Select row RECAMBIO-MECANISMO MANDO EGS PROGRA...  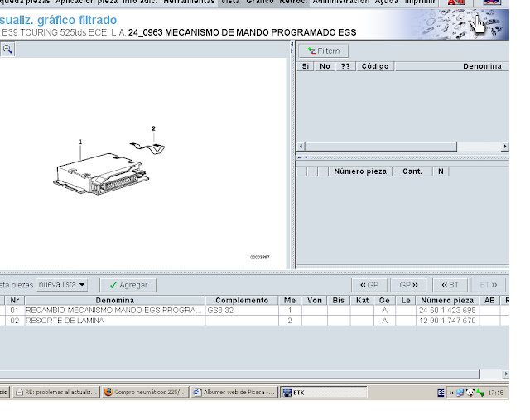[254, 311]
